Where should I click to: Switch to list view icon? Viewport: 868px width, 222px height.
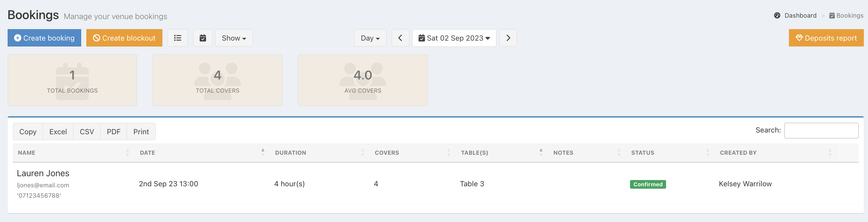pyautogui.click(x=178, y=38)
